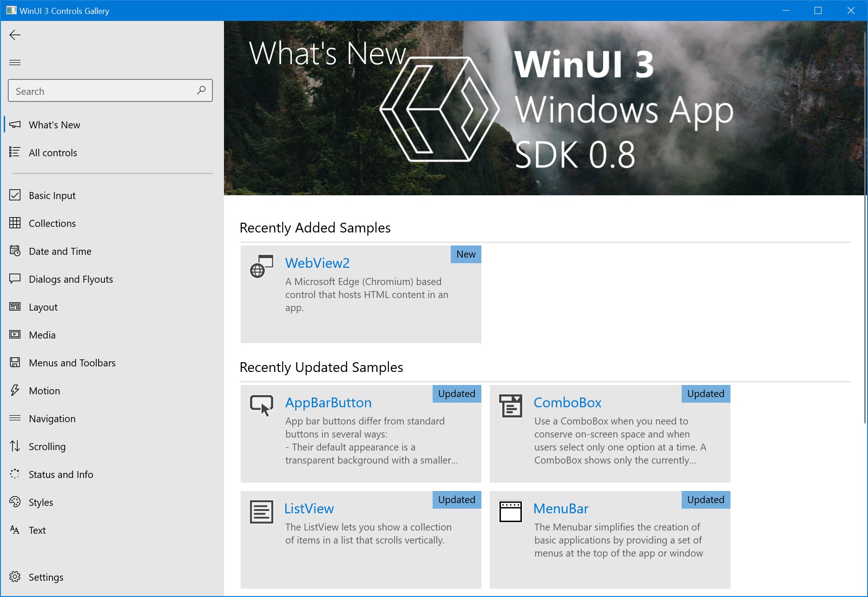Click the What's New megaphone icon
Viewport: 868px width, 597px height.
coord(15,125)
